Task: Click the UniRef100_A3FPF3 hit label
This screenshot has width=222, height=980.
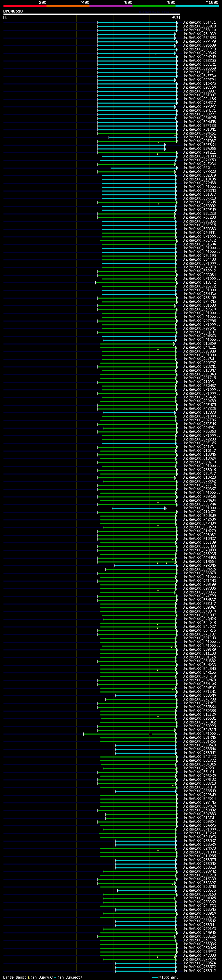Action: (199, 49)
